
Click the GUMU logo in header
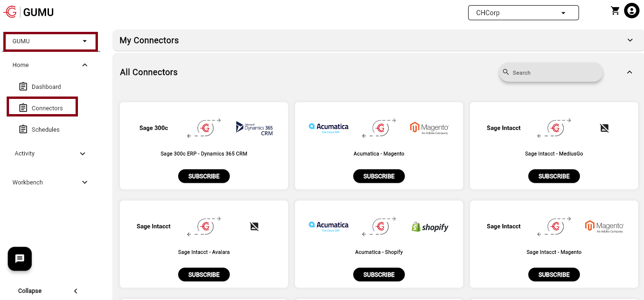[x=29, y=12]
